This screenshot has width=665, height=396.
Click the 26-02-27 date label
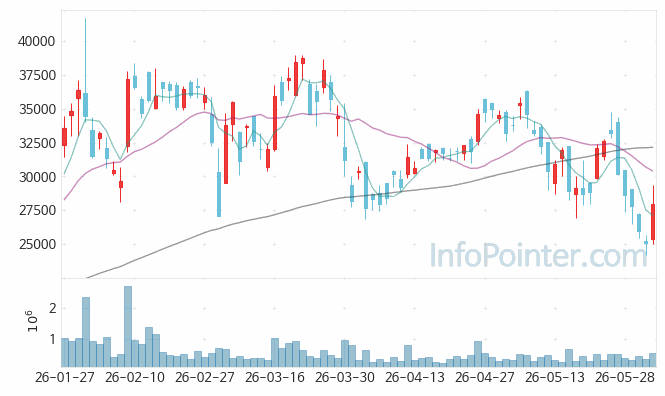(204, 377)
